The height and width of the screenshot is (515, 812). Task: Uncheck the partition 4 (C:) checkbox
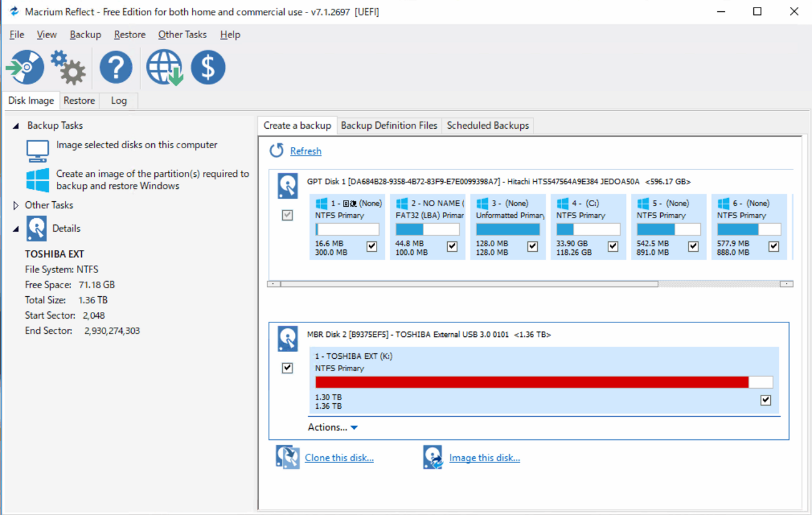pos(613,246)
